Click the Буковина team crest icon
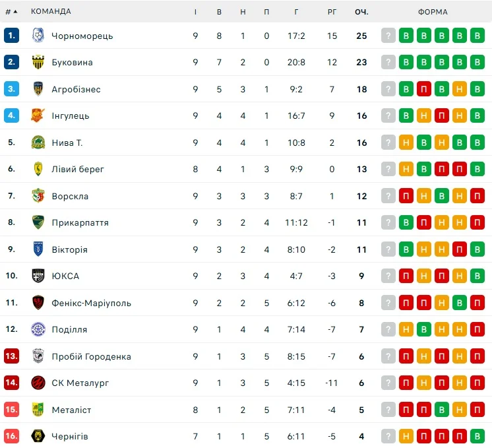This screenshot has height=448, width=492. 38,63
